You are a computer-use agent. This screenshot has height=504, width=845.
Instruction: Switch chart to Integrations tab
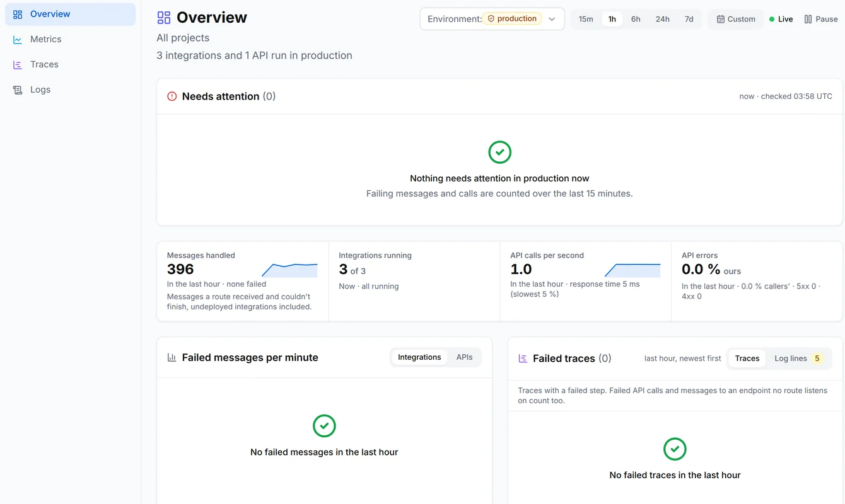(419, 357)
